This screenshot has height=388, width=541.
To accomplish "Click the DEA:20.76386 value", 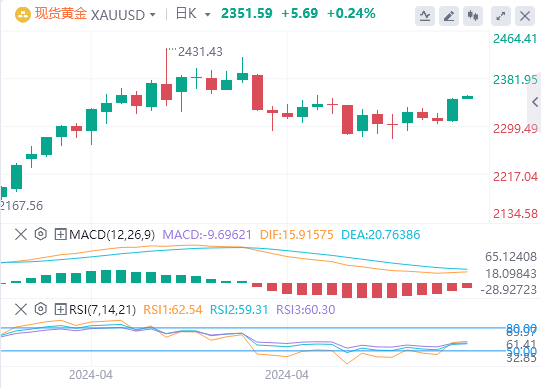I will click(x=381, y=235).
